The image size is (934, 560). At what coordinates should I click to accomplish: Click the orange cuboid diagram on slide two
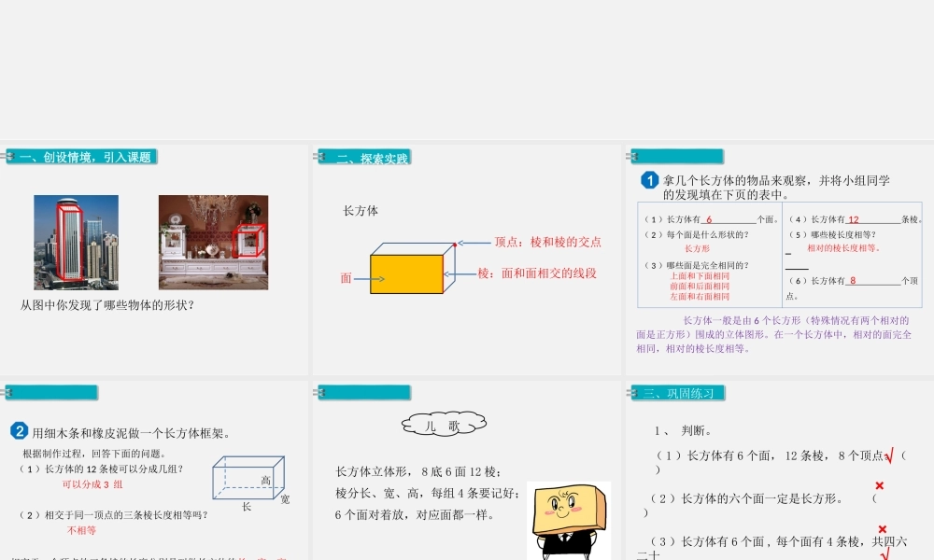click(x=409, y=269)
